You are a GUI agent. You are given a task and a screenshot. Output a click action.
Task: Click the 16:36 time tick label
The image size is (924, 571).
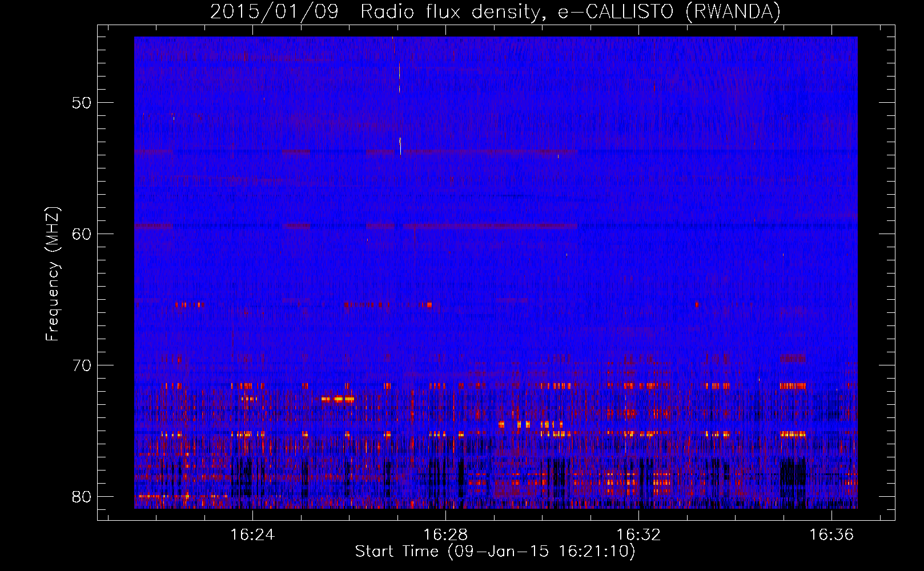[x=831, y=535]
